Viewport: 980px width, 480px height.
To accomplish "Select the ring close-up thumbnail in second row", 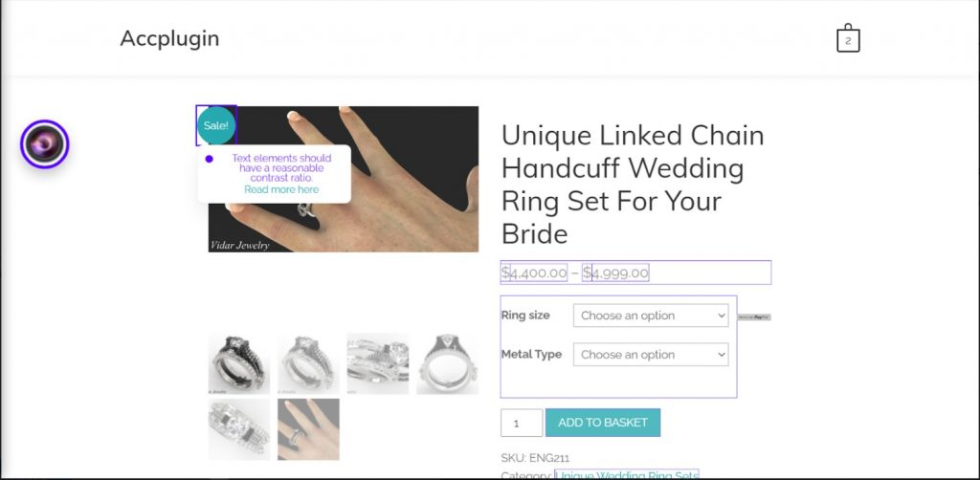I will (x=238, y=429).
